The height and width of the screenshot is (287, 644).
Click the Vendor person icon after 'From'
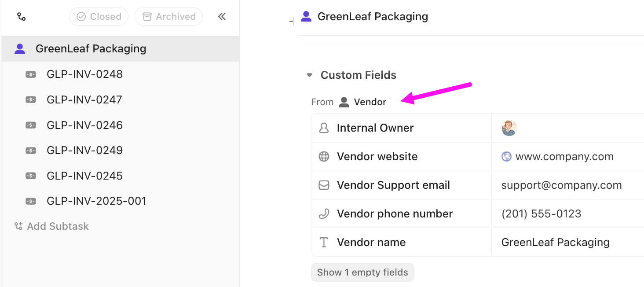click(x=344, y=102)
